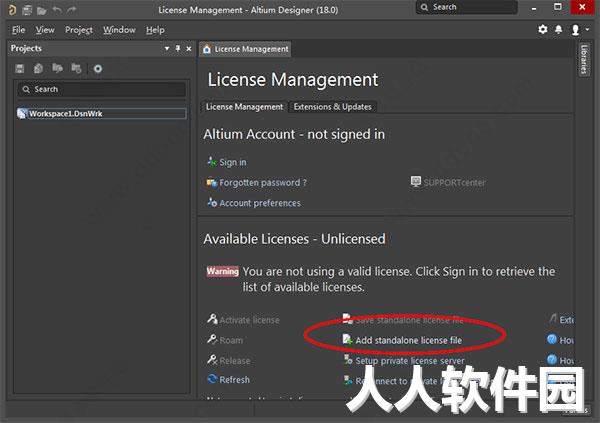The width and height of the screenshot is (600, 423).
Task: Click the Save icon in Projects toolbar
Action: [20, 69]
